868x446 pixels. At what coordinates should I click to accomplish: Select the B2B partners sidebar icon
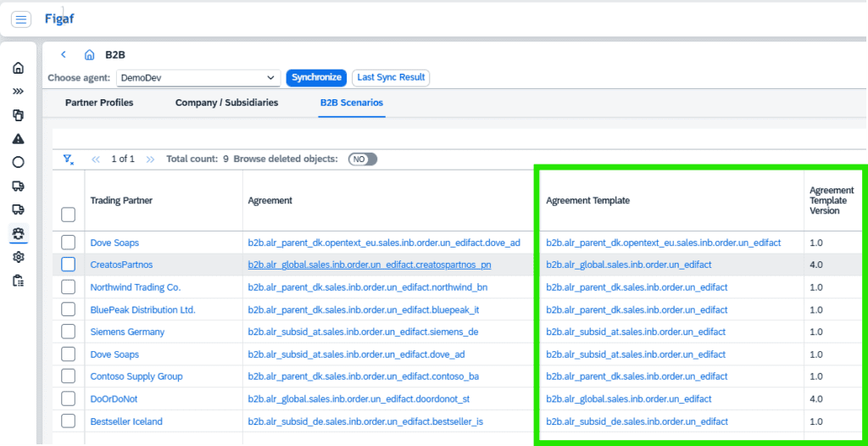click(19, 233)
